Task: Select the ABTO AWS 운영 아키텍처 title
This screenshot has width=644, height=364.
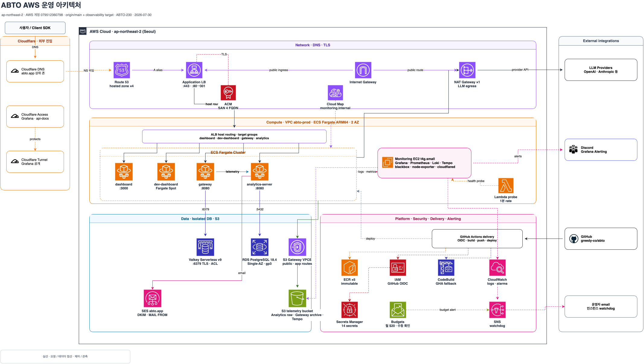Action: (x=41, y=5)
